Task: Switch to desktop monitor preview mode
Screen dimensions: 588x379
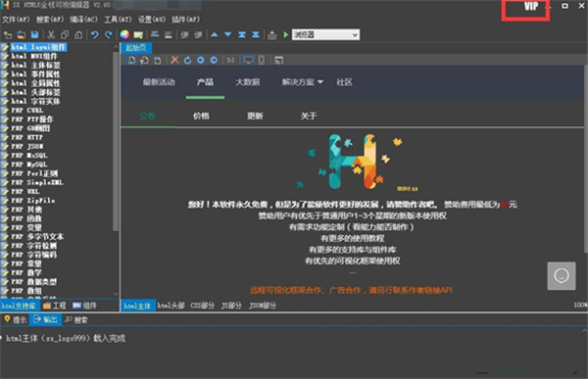Action: point(248,60)
